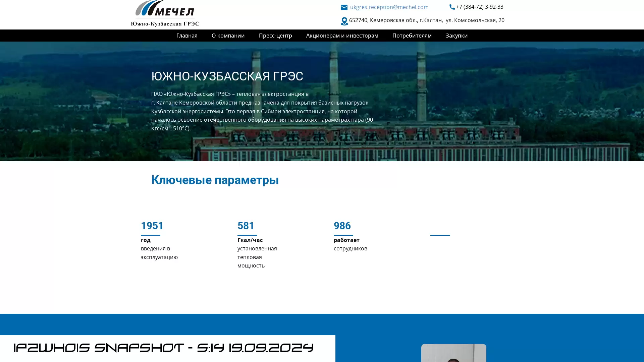Click the 1951 year figure

pyautogui.click(x=152, y=226)
